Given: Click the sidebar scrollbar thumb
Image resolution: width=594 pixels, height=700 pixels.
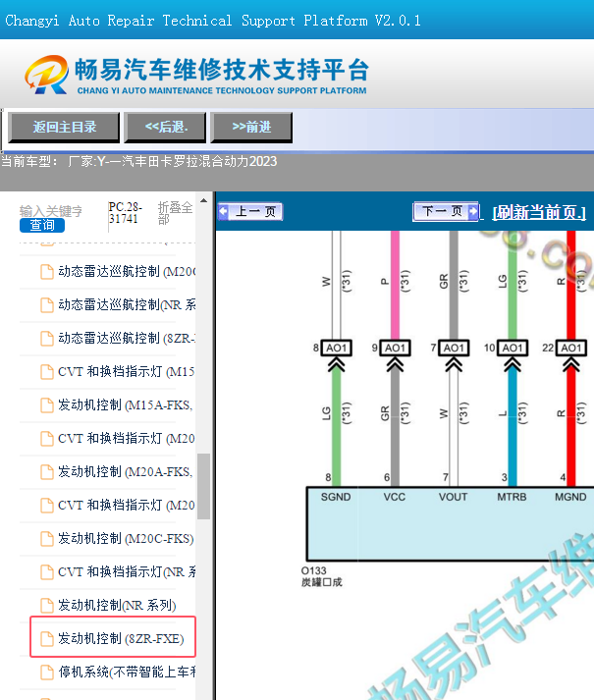Looking at the screenshot, I should click(203, 486).
